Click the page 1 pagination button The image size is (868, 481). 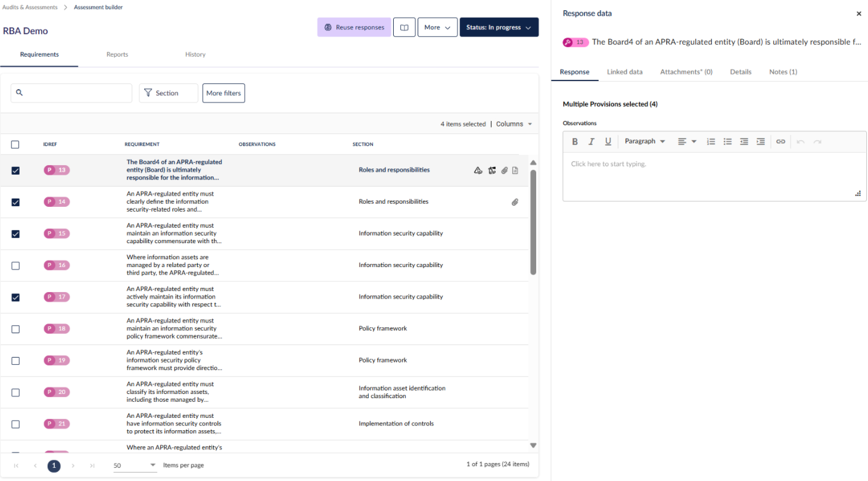coord(54,466)
